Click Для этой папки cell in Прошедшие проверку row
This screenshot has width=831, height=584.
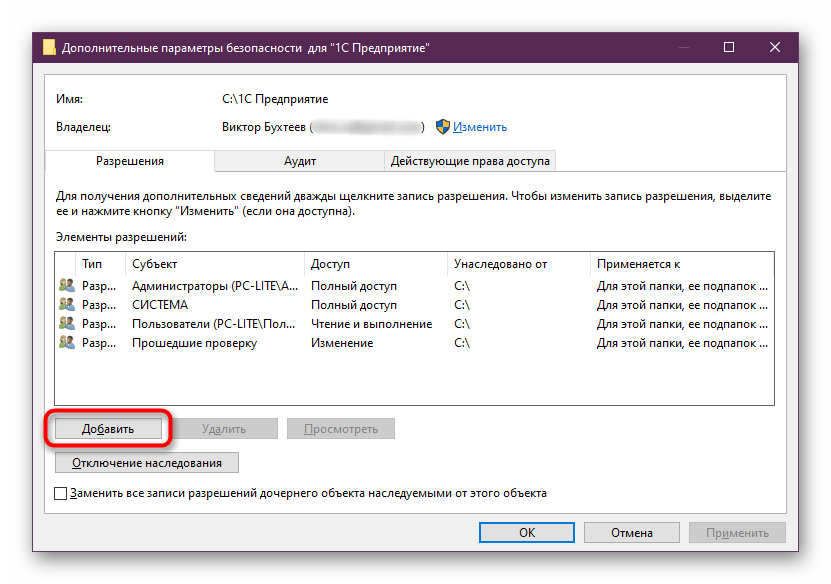coord(682,343)
